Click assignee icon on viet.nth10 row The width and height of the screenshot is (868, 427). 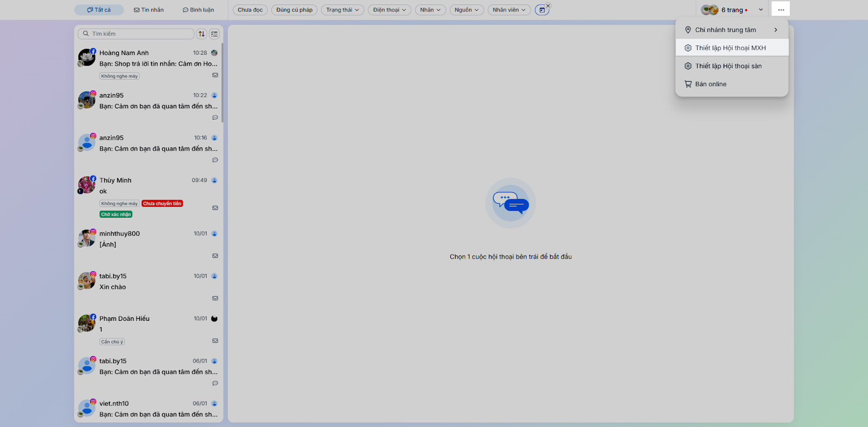[214, 404]
